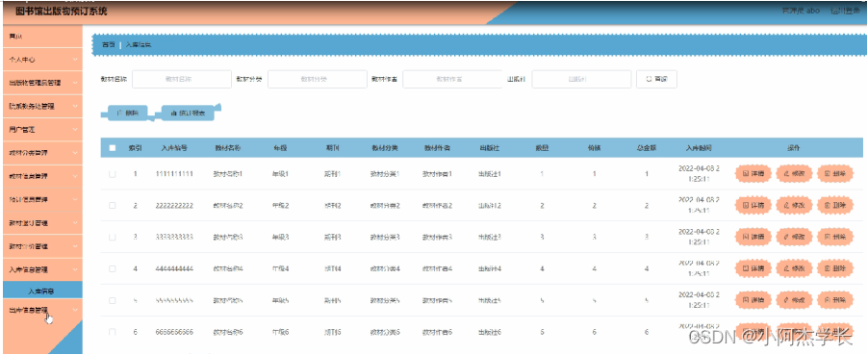Viewport: 868px width, 355px height.
Task: Click the cell 6666666666
Action: coord(174,332)
